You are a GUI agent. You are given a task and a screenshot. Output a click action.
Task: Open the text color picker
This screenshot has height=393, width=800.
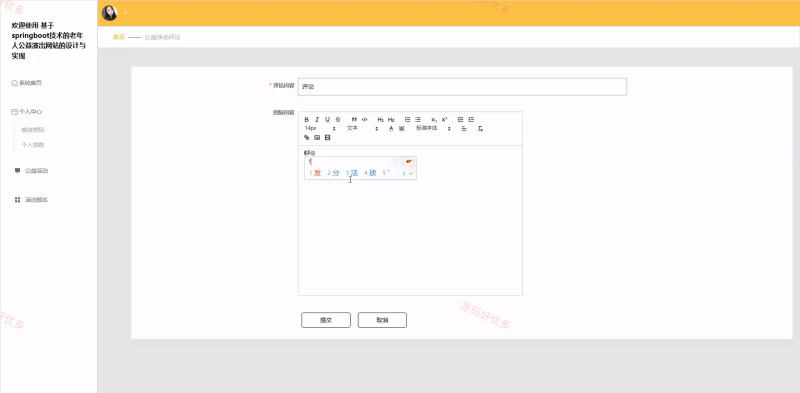[391, 129]
